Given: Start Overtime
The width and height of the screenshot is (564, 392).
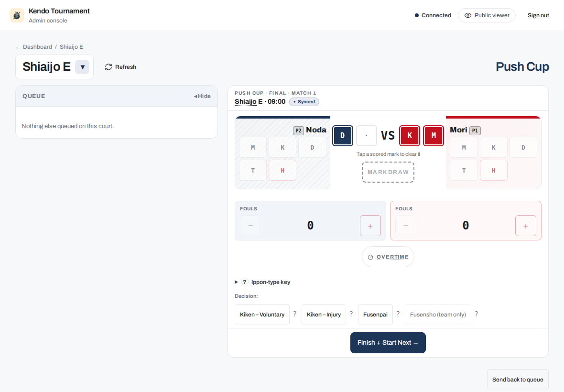Looking at the screenshot, I should point(388,257).
